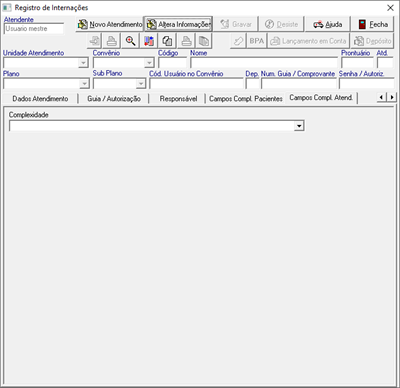Click the second grayed printer icon
400x388 pixels.
[186, 41]
